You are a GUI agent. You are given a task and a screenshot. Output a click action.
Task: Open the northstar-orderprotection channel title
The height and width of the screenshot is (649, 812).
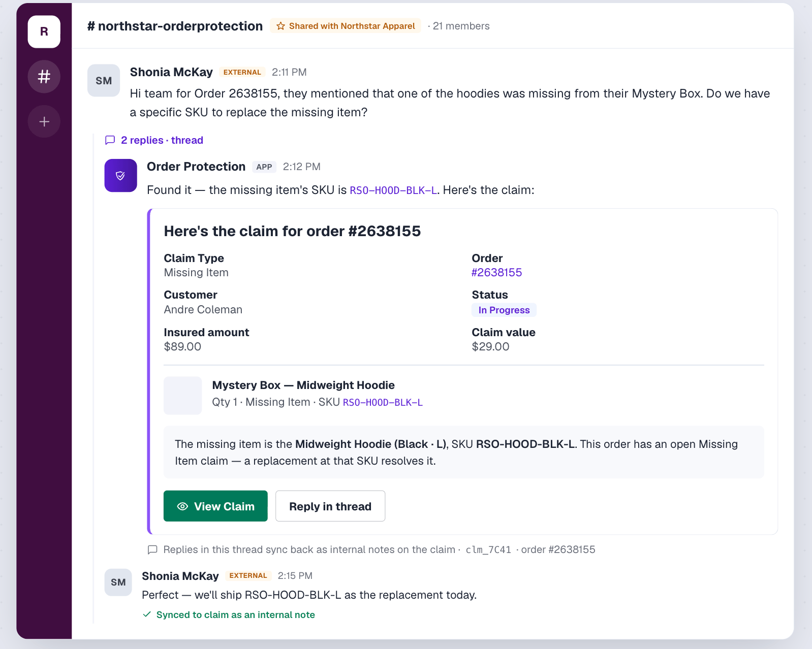pos(175,26)
